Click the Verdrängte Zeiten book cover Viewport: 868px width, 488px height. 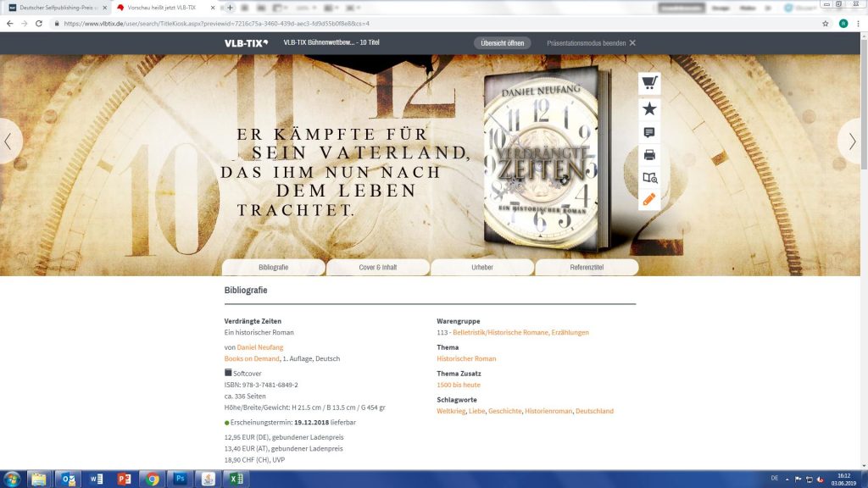tap(547, 160)
